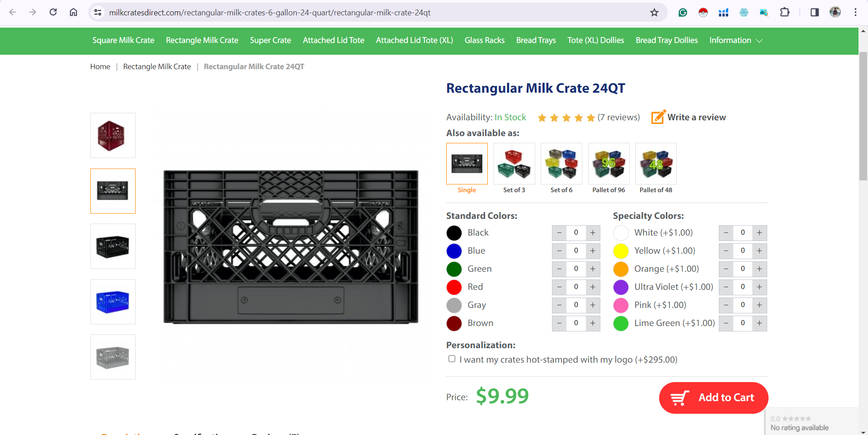Open the 7 reviews link
The height and width of the screenshot is (435, 868).
618,117
